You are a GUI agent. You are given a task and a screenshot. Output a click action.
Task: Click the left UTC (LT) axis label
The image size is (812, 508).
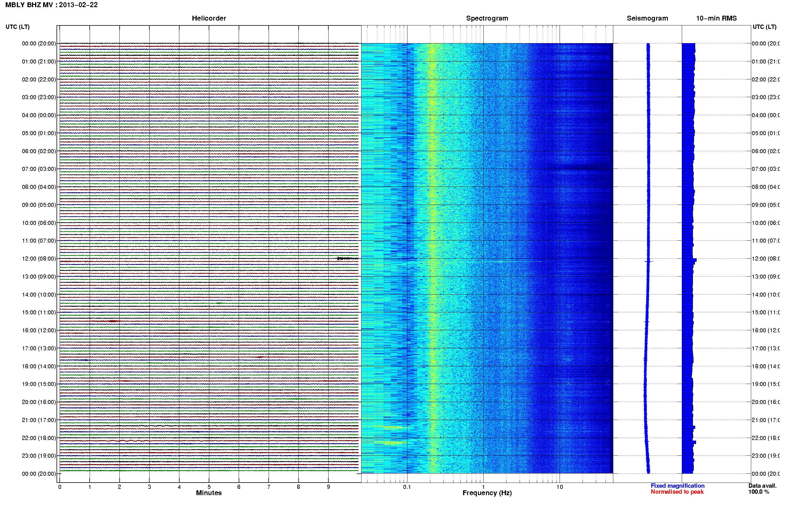(x=17, y=27)
